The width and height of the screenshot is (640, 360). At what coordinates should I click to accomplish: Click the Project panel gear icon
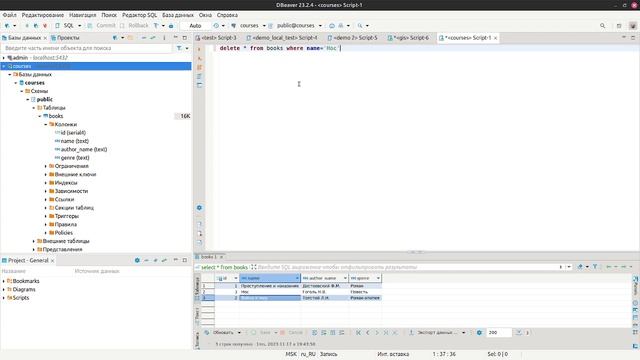click(137, 260)
